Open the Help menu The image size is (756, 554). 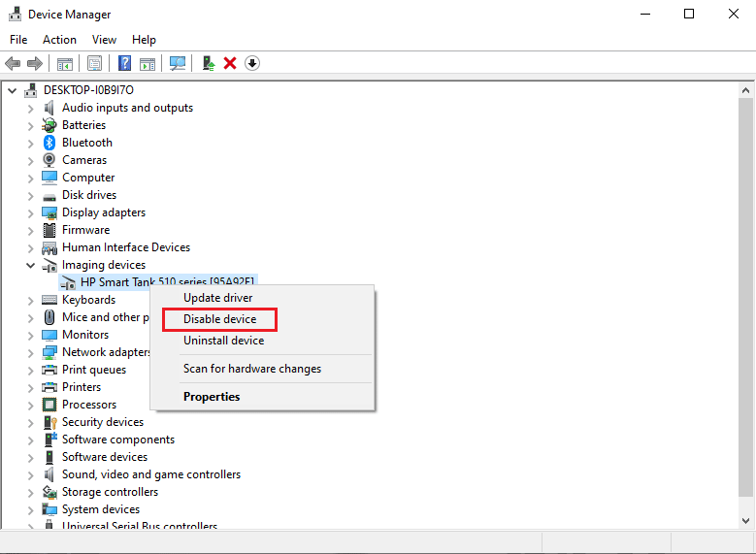144,40
